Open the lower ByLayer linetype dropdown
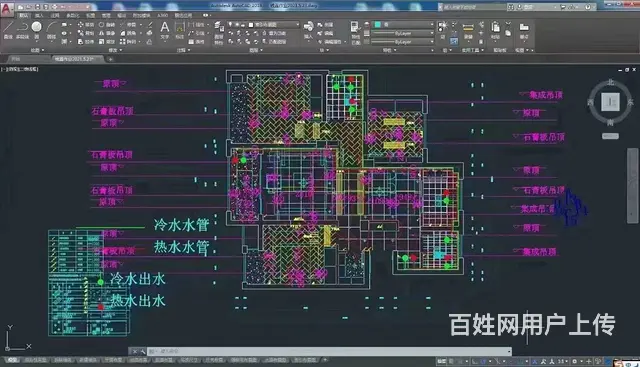Viewport: 640px width, 367px height. click(x=432, y=42)
